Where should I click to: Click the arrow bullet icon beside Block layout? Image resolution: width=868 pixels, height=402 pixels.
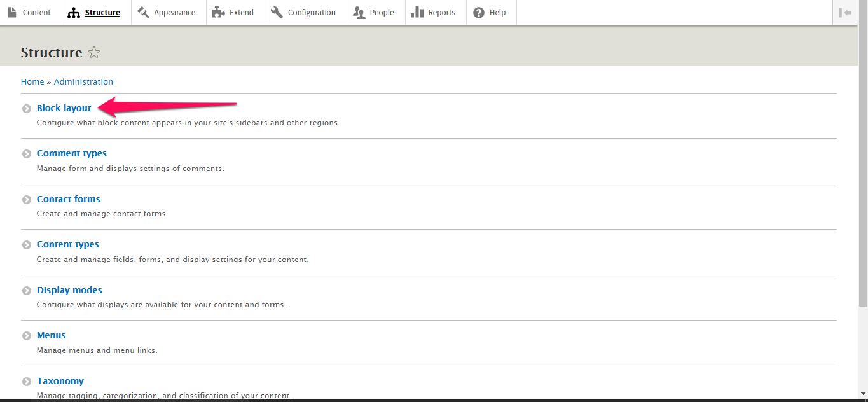pos(27,109)
